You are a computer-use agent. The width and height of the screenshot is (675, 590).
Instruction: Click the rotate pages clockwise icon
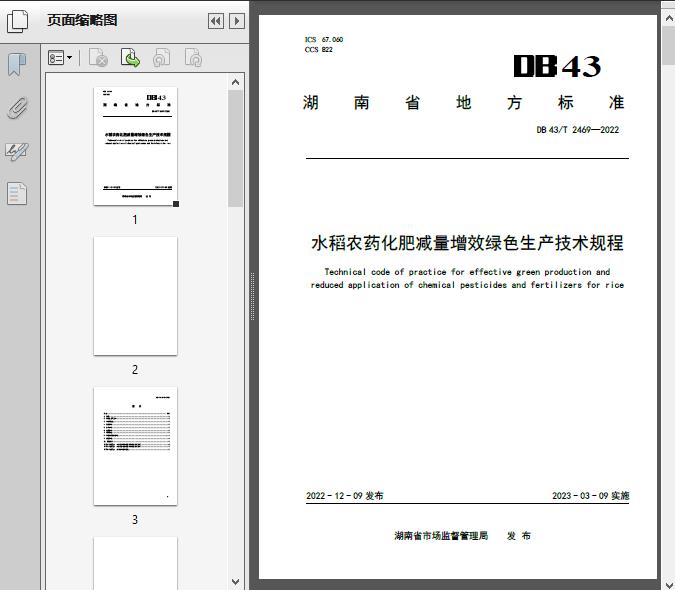[x=193, y=58]
